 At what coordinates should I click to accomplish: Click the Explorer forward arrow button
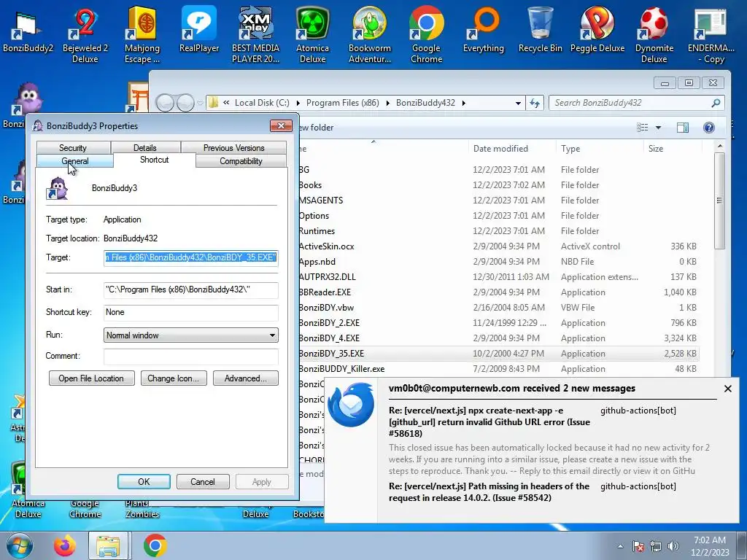click(185, 103)
